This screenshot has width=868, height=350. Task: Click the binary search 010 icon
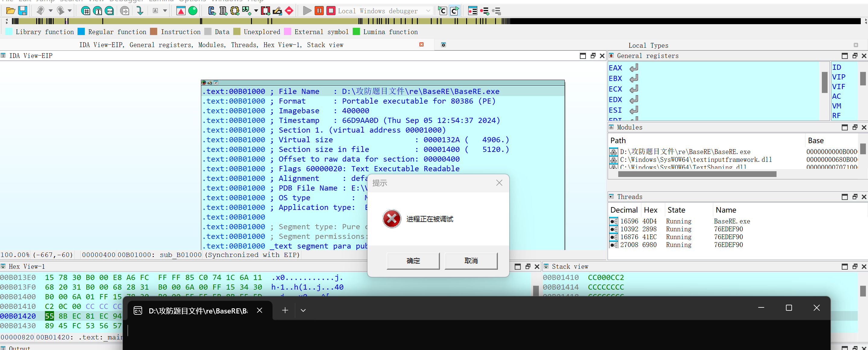pos(110,11)
